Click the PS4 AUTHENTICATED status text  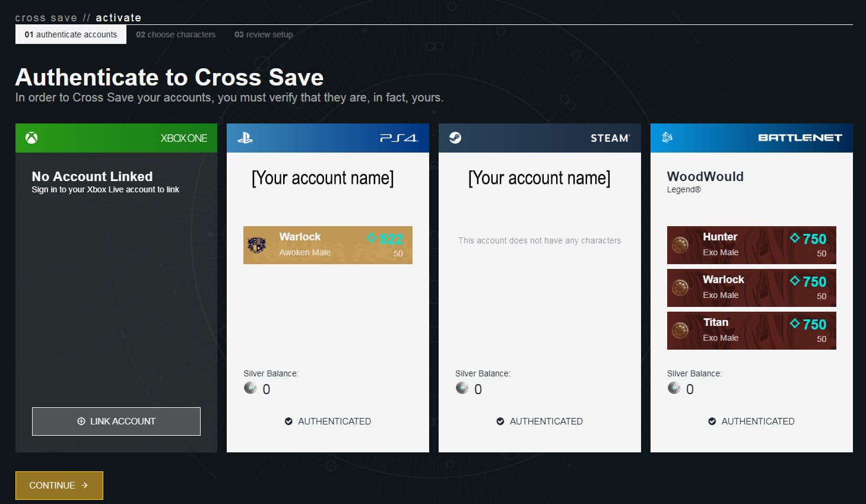334,421
